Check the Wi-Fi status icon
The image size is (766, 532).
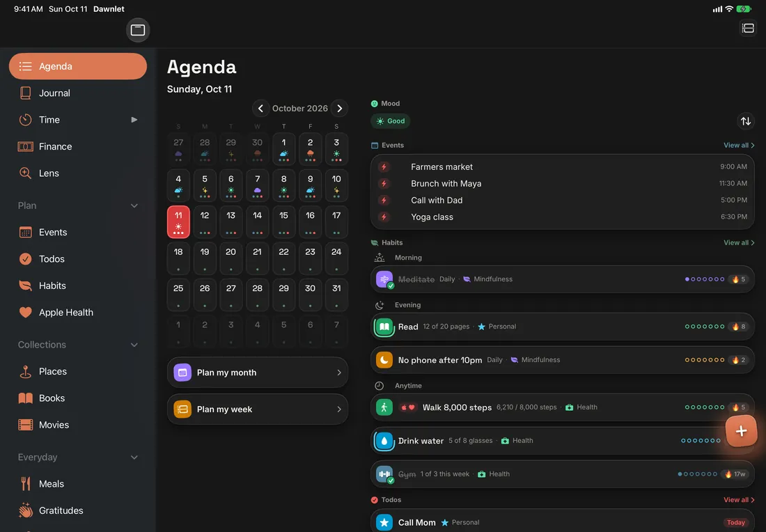pos(729,9)
